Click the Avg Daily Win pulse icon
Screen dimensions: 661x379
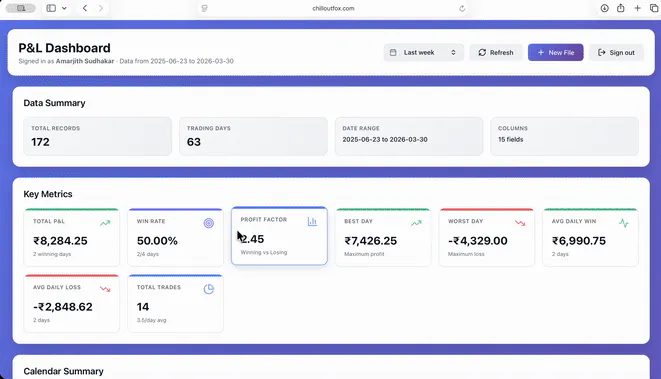click(624, 223)
